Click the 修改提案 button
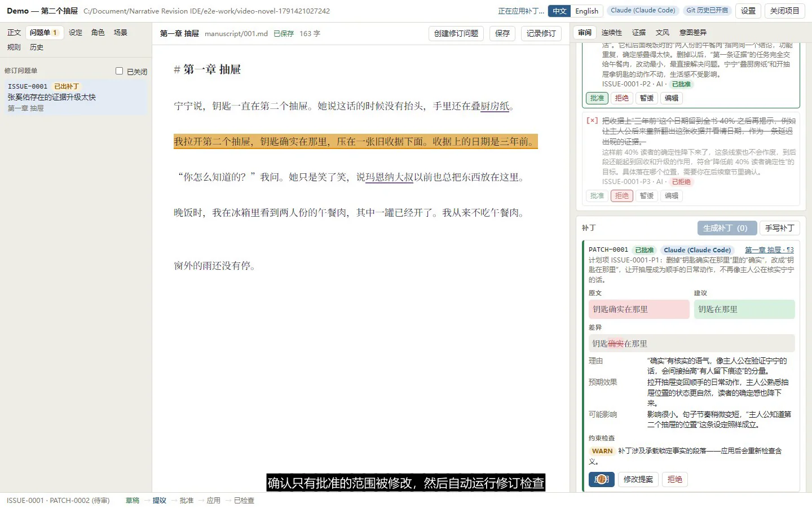The width and height of the screenshot is (812, 508). pos(638,479)
